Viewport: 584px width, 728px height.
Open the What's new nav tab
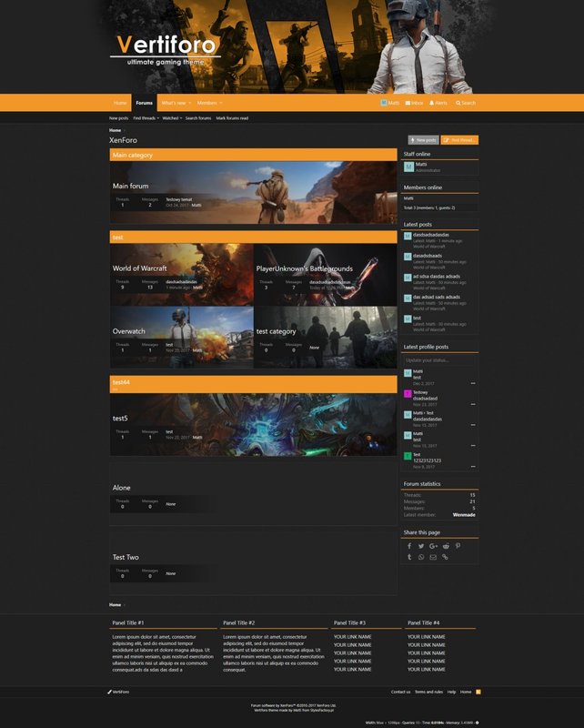click(174, 103)
